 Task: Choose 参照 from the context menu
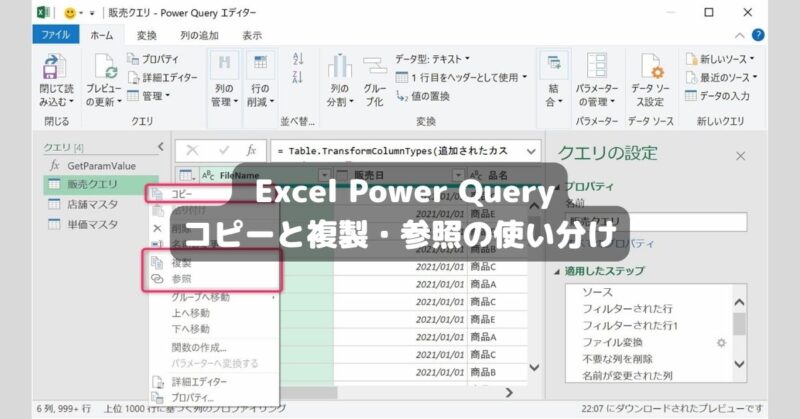tap(181, 279)
